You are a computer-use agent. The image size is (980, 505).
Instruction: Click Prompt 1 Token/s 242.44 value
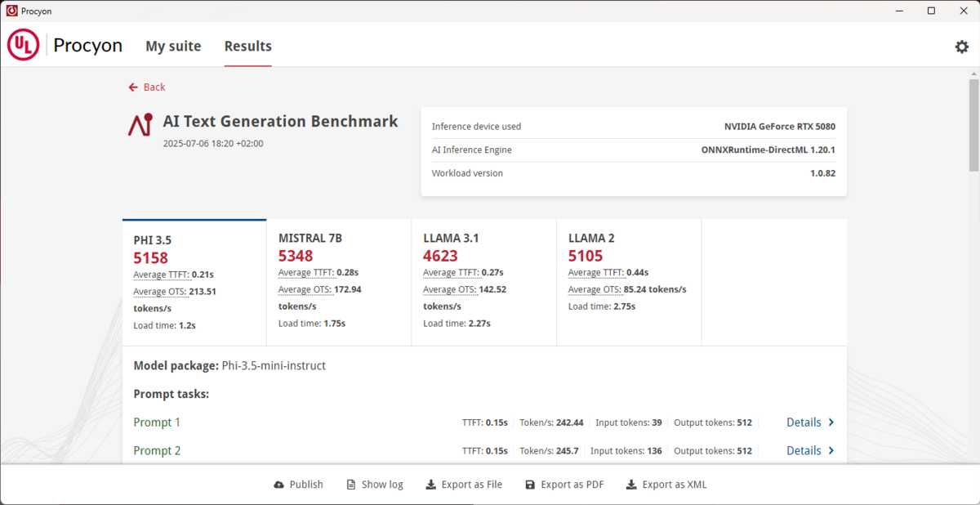pyautogui.click(x=569, y=422)
